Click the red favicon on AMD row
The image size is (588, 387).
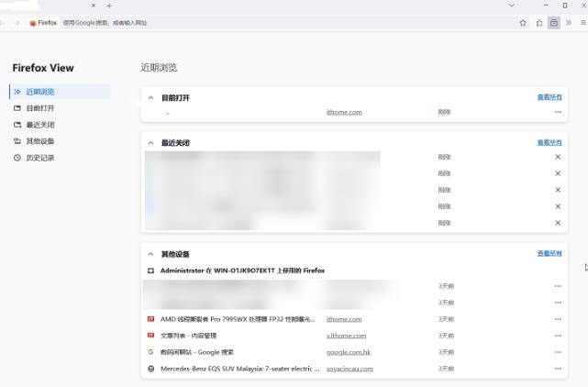pyautogui.click(x=150, y=319)
